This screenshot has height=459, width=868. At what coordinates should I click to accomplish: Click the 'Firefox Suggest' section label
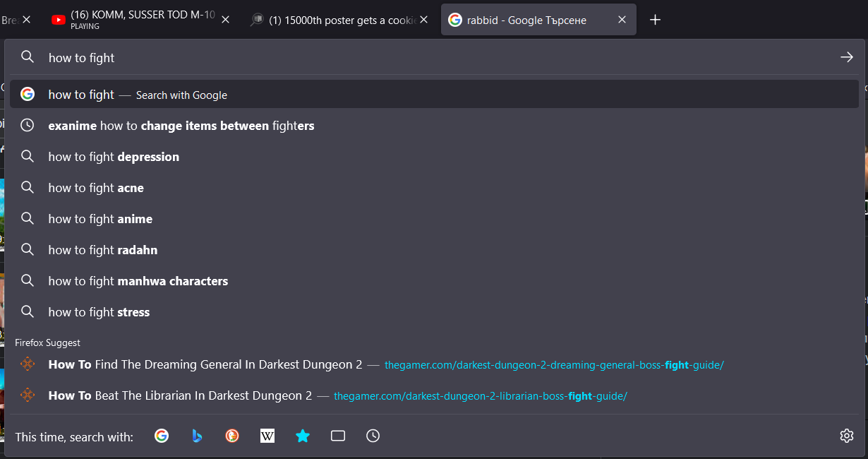point(48,342)
